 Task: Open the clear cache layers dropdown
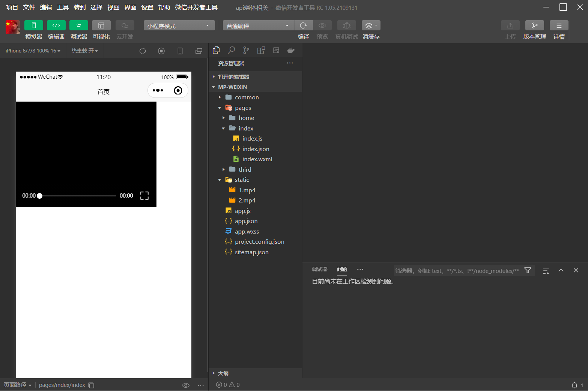[371, 25]
